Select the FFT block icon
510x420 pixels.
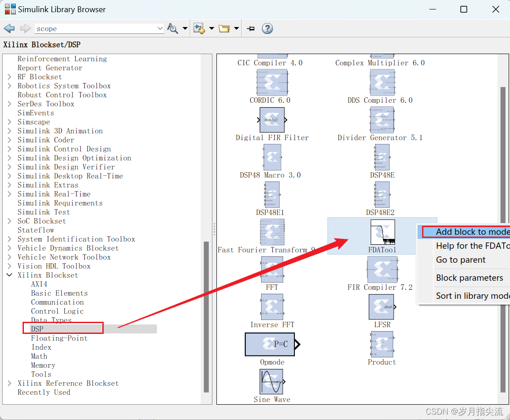tap(272, 269)
